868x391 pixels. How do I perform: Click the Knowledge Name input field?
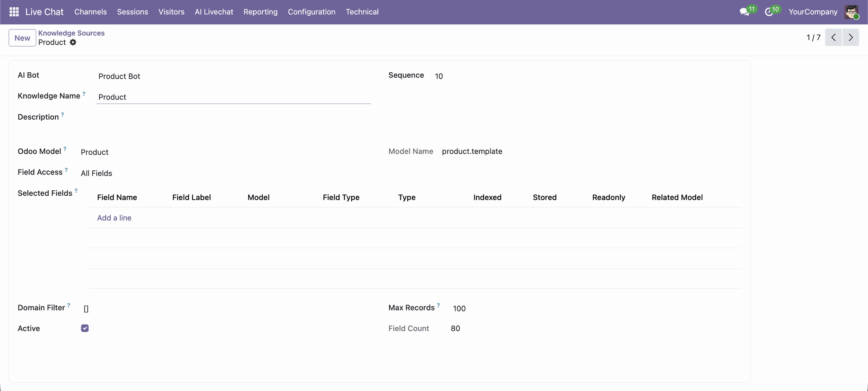click(x=233, y=97)
